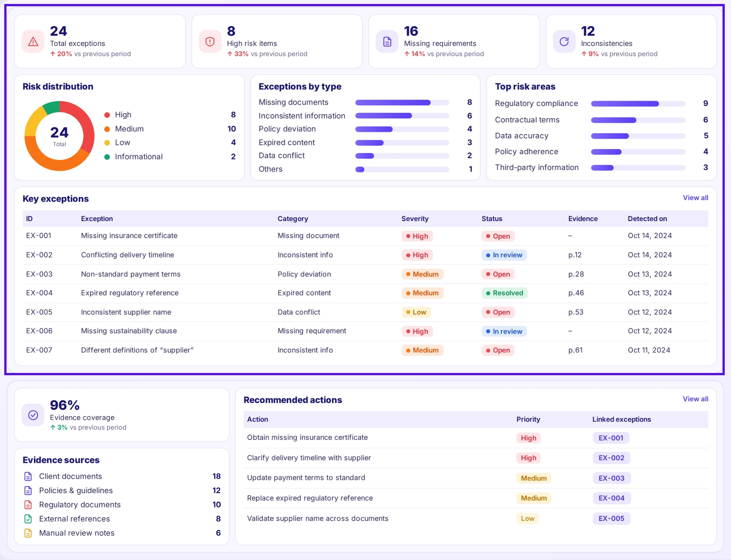Select the Missing insurance certificate exception row
This screenshot has width=731, height=560.
(365, 236)
